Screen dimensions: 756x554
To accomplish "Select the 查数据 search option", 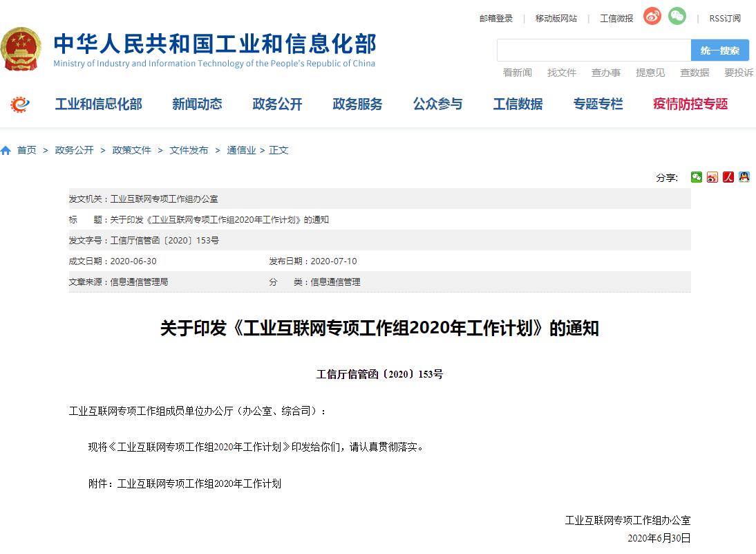I will (x=694, y=73).
